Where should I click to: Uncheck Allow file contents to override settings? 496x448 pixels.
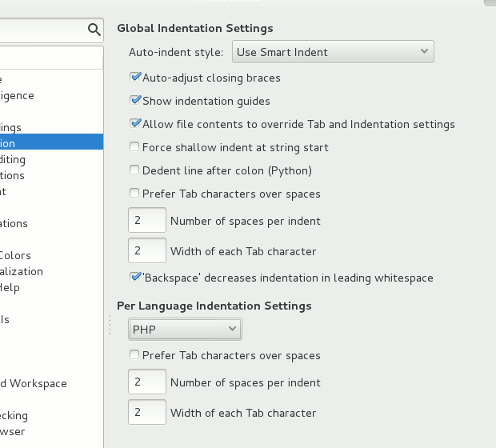(135, 124)
